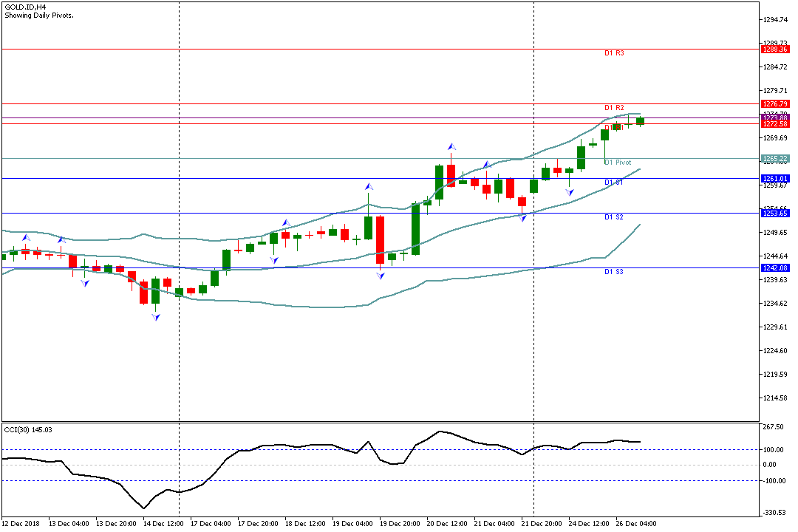Click the red 1276.79 price tag
Screen dimensions: 798x532
coord(775,104)
